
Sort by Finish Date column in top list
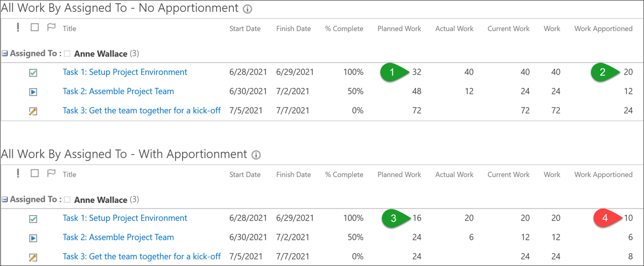(293, 29)
